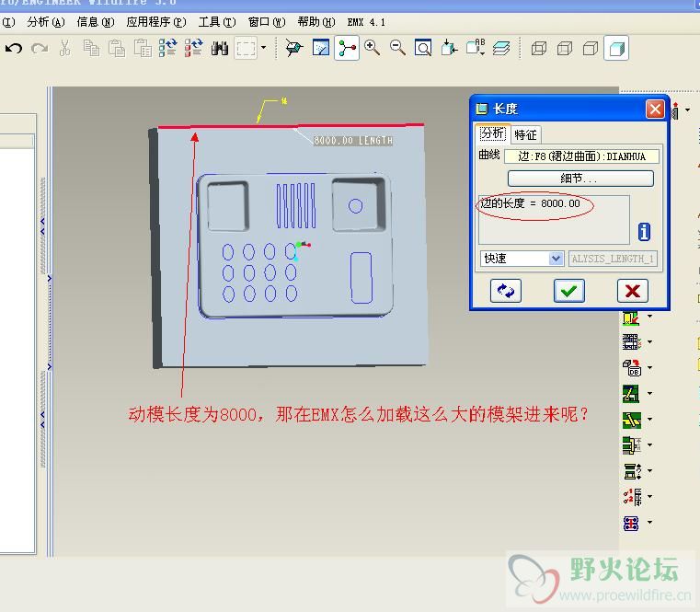Open the 应用程序(P) menu
700x612 pixels.
(156, 22)
